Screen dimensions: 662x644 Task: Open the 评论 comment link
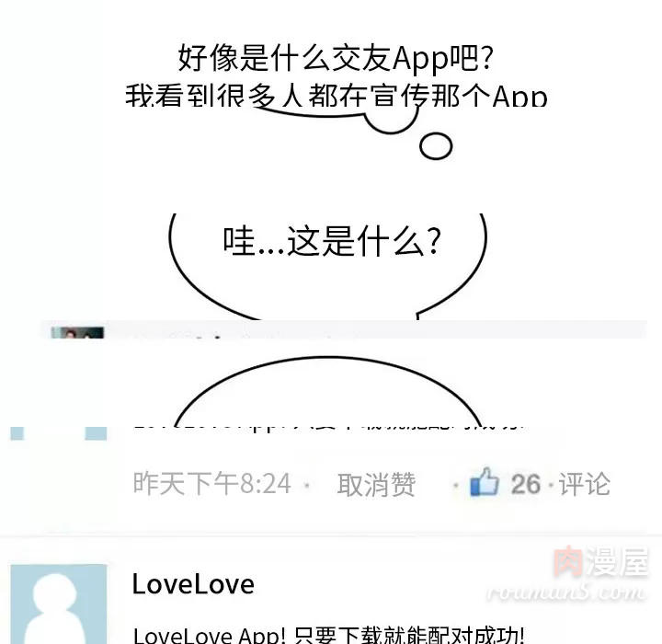pyautogui.click(x=585, y=484)
